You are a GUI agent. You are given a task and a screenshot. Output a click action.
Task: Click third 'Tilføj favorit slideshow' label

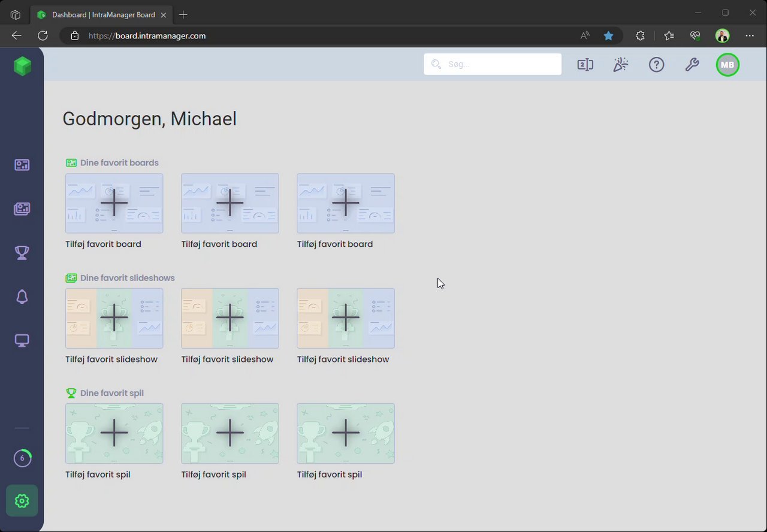pyautogui.click(x=343, y=359)
